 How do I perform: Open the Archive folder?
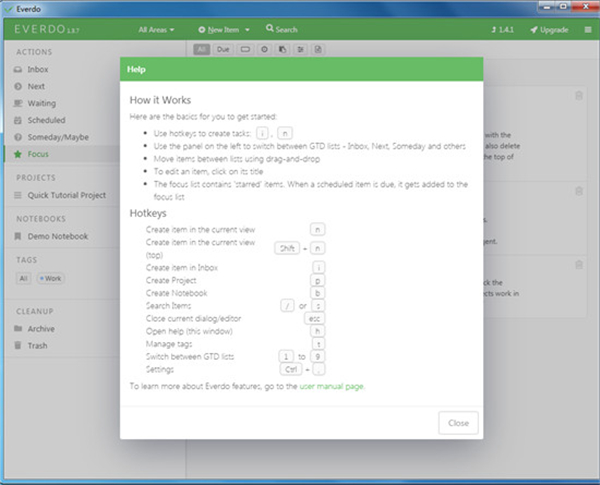[41, 328]
